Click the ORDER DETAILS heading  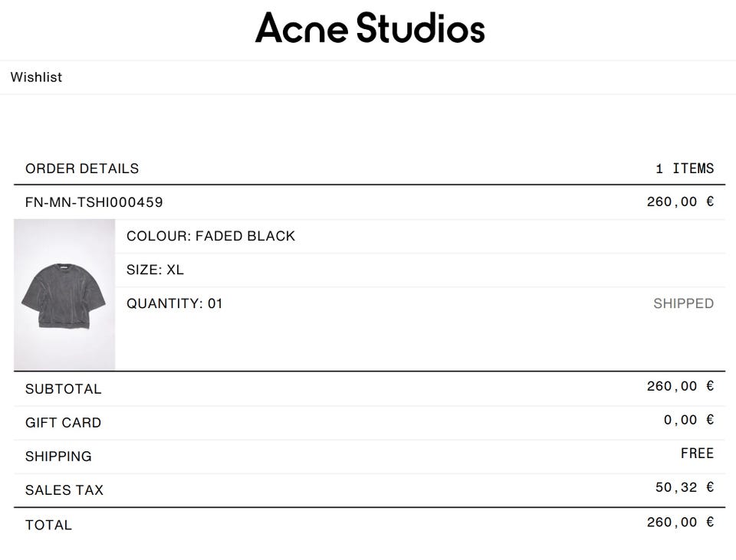coord(82,169)
